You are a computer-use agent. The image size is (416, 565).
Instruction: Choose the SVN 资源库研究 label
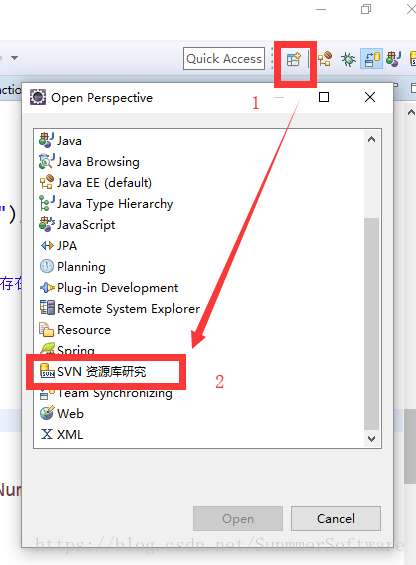tap(101, 372)
